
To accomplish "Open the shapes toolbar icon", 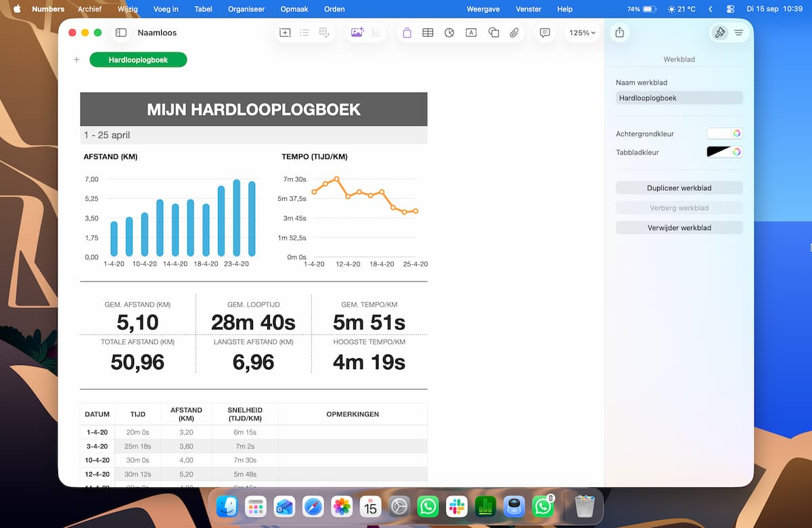I will pos(493,32).
